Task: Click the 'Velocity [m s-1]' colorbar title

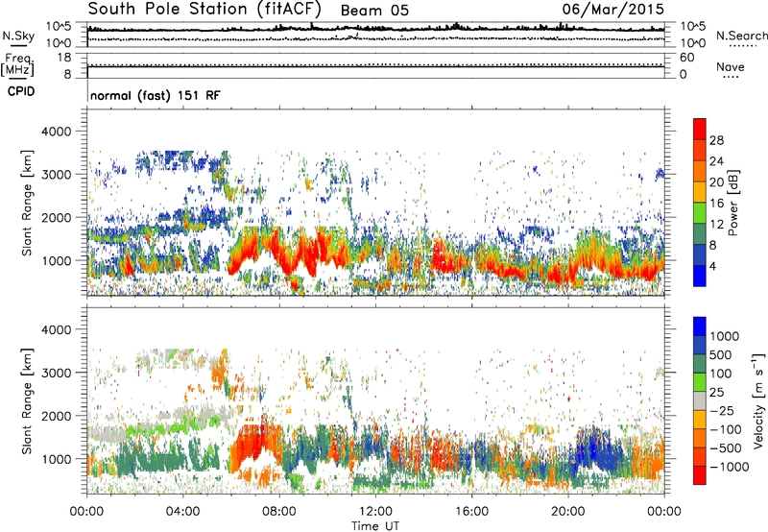Action: [x=757, y=400]
